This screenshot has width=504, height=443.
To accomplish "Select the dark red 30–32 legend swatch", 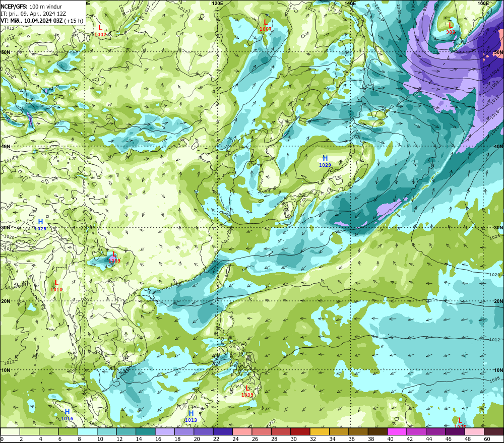I will coord(300,432).
